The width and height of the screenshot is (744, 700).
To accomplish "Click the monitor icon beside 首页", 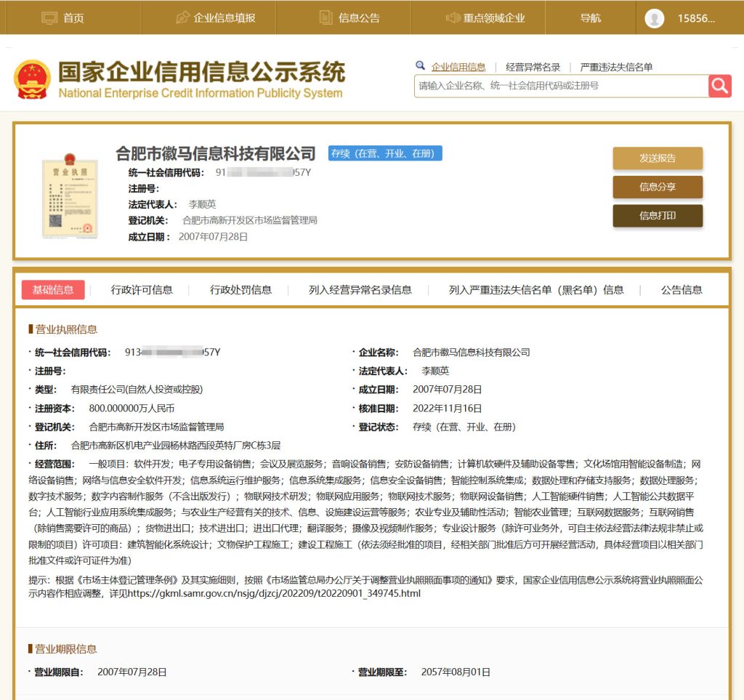I will pos(49,17).
